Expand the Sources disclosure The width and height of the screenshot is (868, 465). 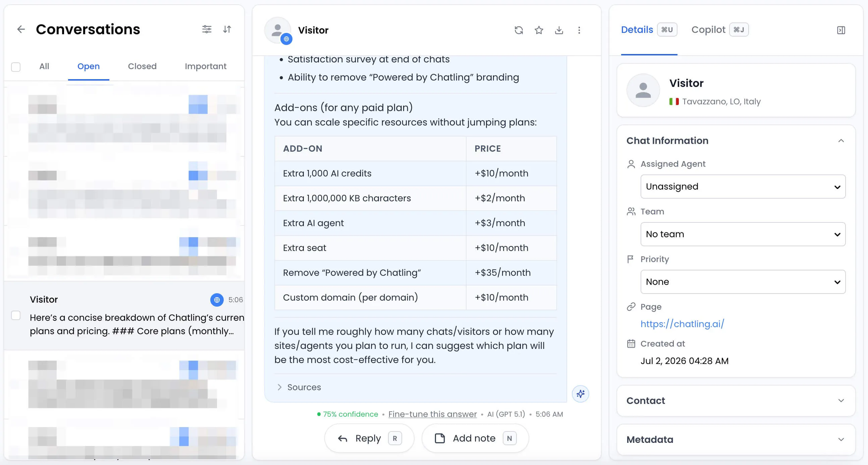[299, 387]
